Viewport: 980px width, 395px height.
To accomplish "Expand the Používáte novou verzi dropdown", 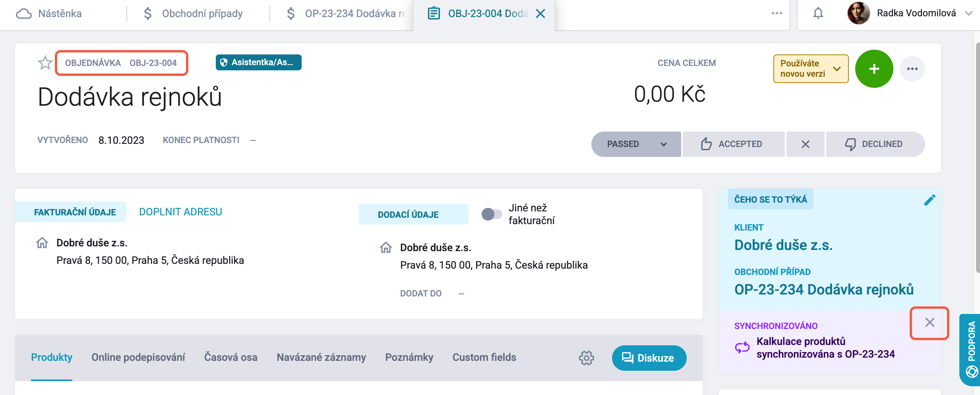I will click(811, 69).
